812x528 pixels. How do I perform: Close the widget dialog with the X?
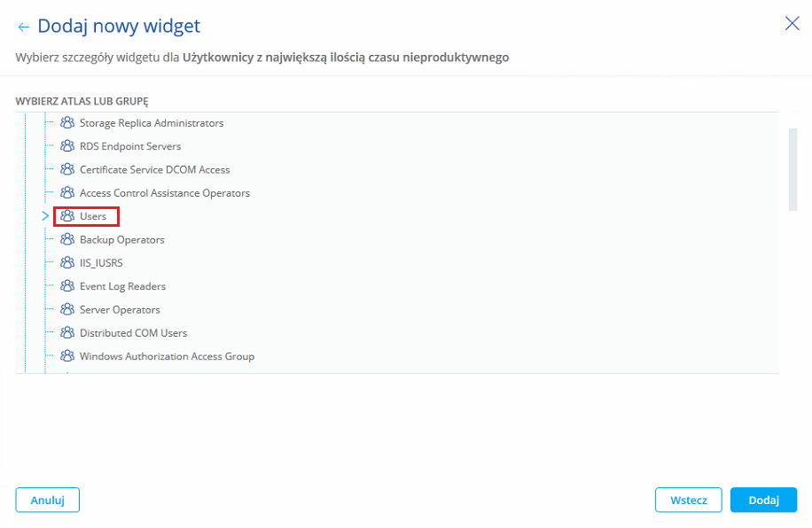click(x=792, y=24)
